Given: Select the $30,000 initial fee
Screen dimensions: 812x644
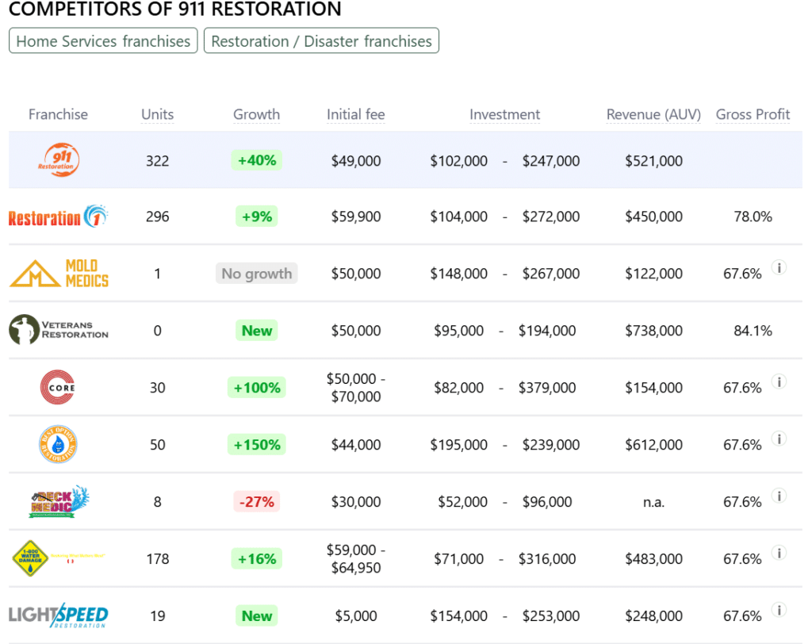Looking at the screenshot, I should point(356,501).
